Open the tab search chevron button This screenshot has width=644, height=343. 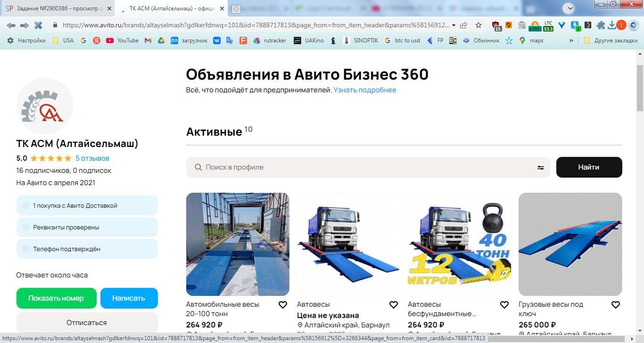(569, 8)
